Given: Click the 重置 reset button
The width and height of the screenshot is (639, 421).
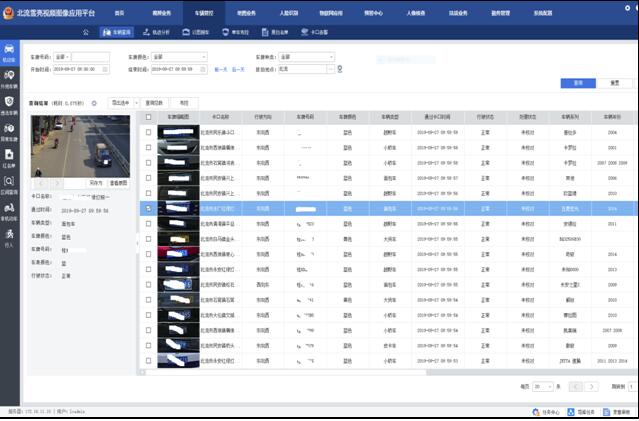Looking at the screenshot, I should point(613,83).
